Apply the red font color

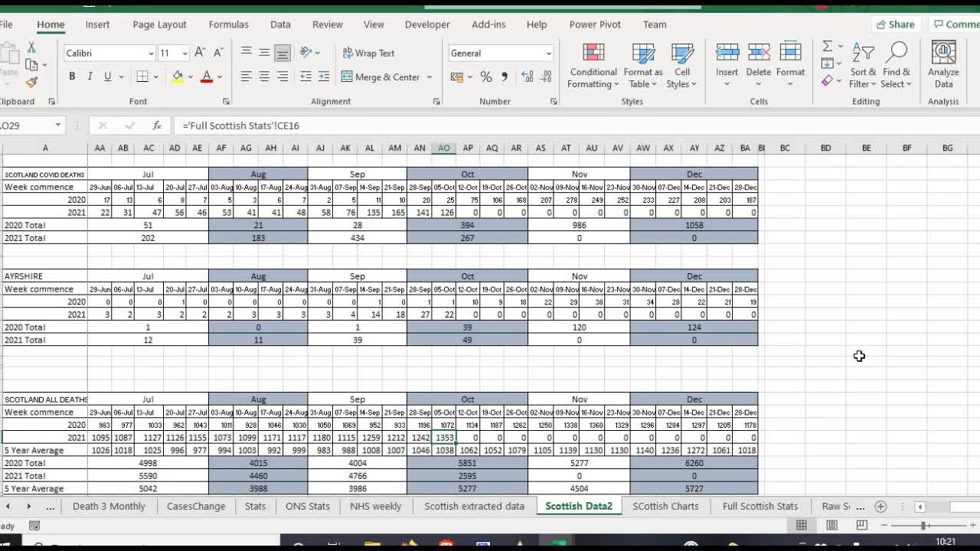206,77
